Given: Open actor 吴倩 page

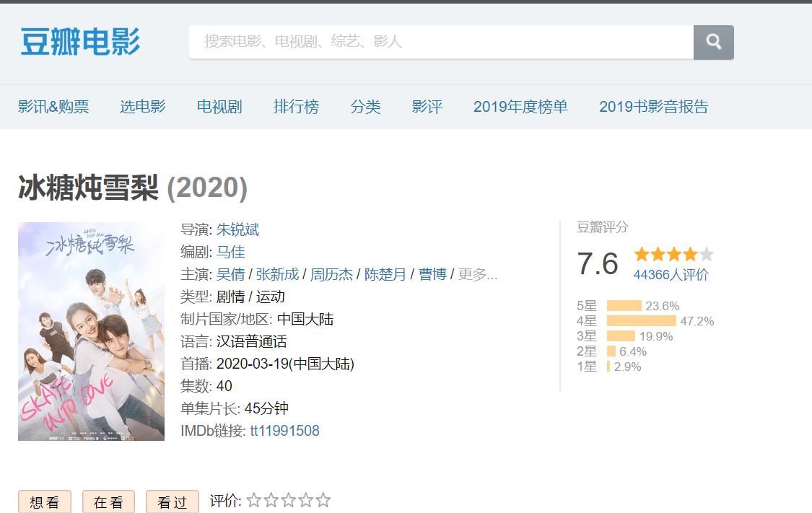Looking at the screenshot, I should tap(230, 274).
